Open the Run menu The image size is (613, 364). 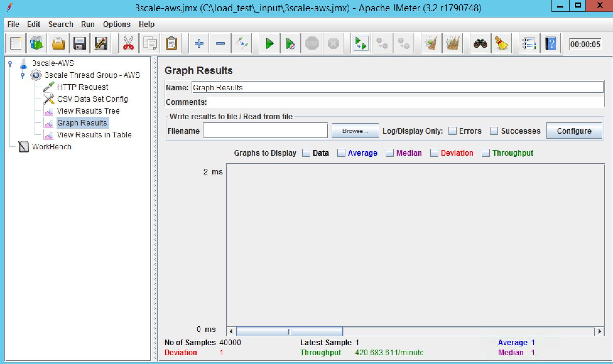click(x=87, y=24)
